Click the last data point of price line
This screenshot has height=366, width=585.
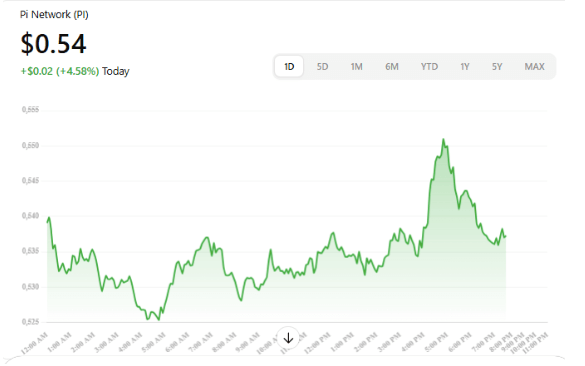tap(506, 236)
